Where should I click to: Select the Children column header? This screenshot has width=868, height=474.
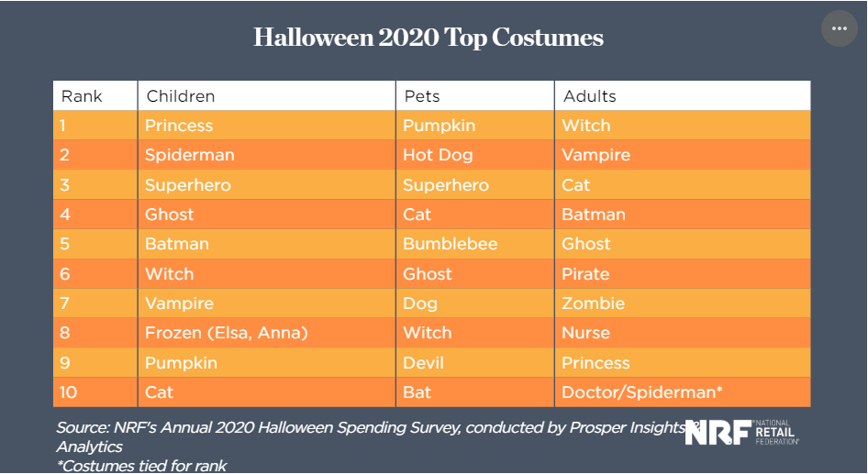tap(180, 96)
